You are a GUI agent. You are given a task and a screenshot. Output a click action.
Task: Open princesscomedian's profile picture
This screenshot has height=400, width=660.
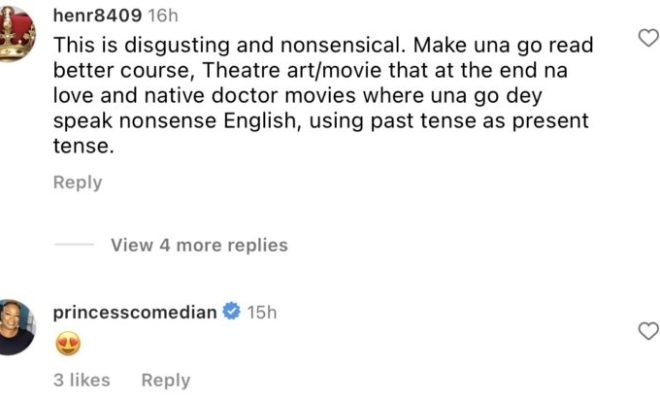tap(17, 326)
